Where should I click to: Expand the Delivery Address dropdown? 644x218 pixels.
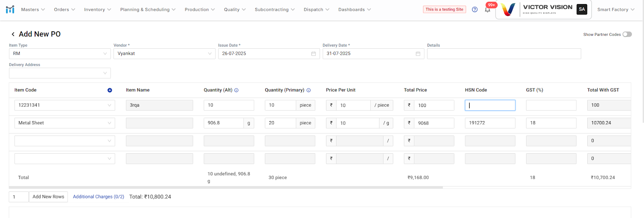[60, 73]
